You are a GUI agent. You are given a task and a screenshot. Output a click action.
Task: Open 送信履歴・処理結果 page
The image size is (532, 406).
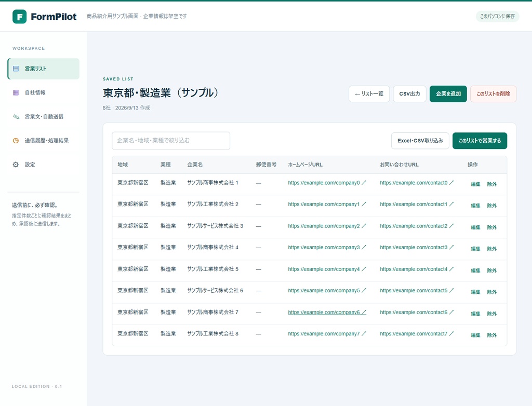point(44,140)
